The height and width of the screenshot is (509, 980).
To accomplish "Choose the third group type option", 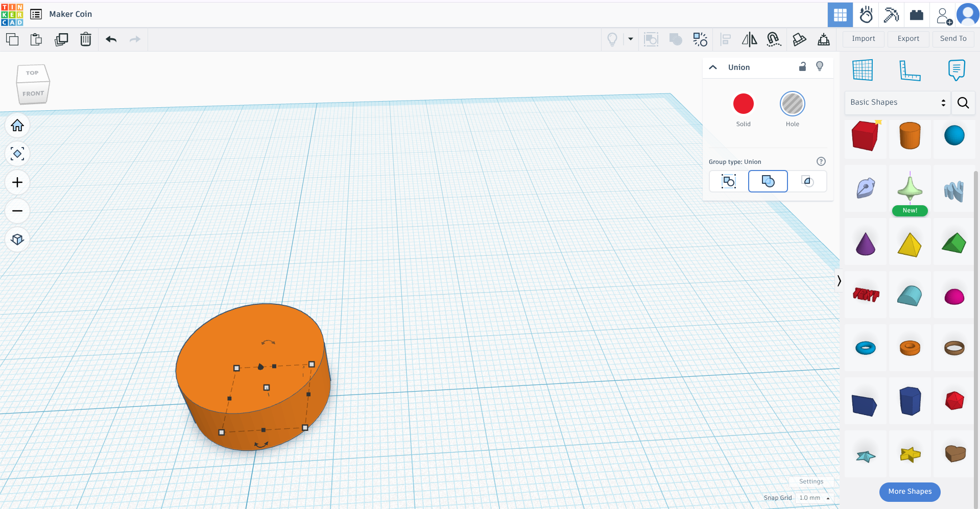I will click(x=807, y=181).
